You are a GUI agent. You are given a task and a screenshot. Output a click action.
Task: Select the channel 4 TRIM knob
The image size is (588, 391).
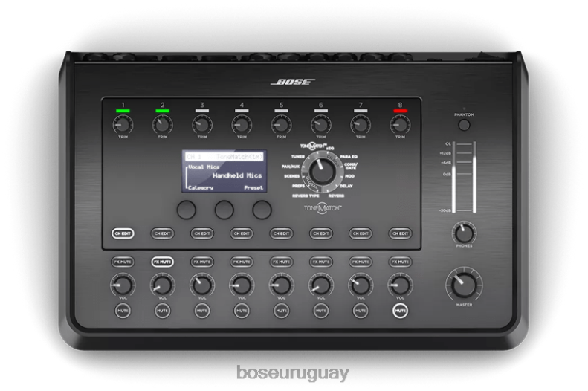click(242, 125)
